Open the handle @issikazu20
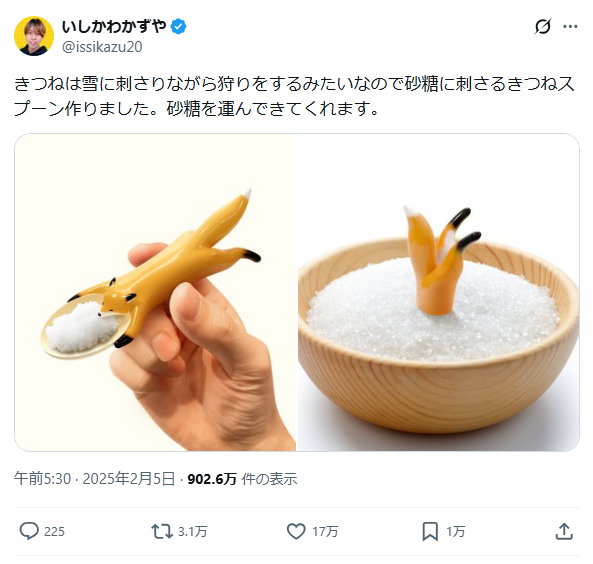593x564 pixels. (x=102, y=47)
